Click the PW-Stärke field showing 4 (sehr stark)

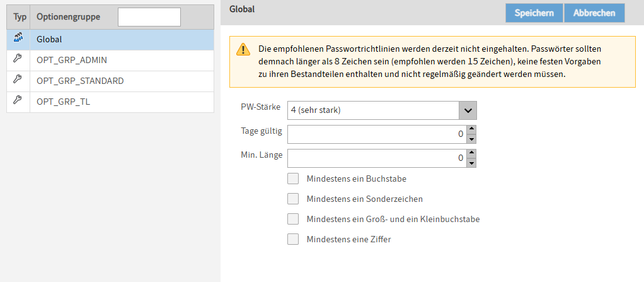373,110
